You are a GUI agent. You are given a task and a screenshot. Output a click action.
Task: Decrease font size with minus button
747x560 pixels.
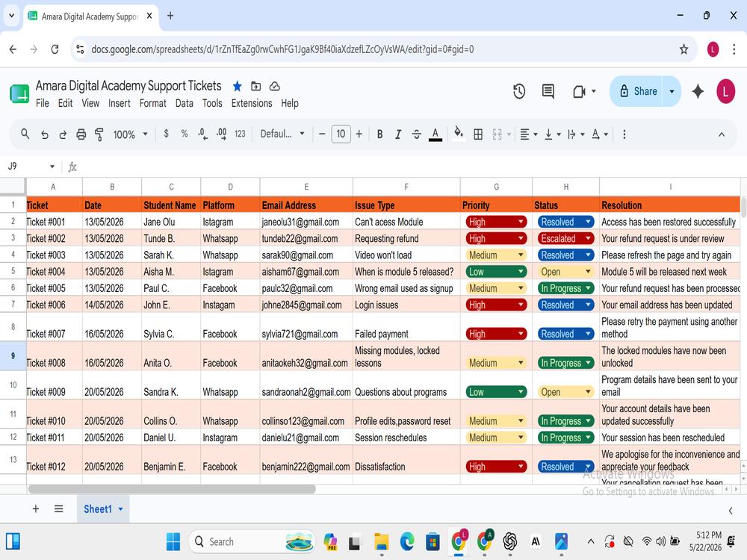322,134
